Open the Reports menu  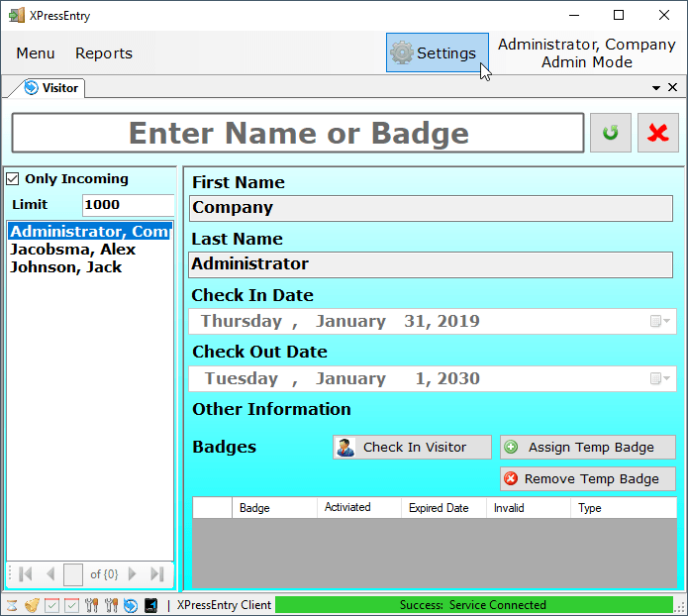104,53
